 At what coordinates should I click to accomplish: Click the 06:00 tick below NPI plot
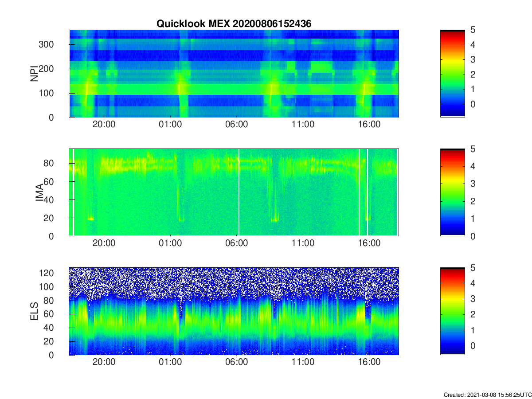[x=237, y=125]
